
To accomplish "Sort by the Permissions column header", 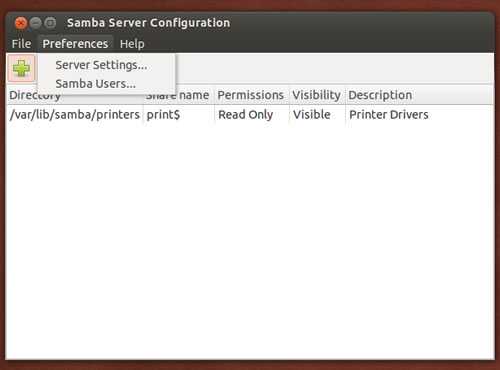I will [251, 95].
